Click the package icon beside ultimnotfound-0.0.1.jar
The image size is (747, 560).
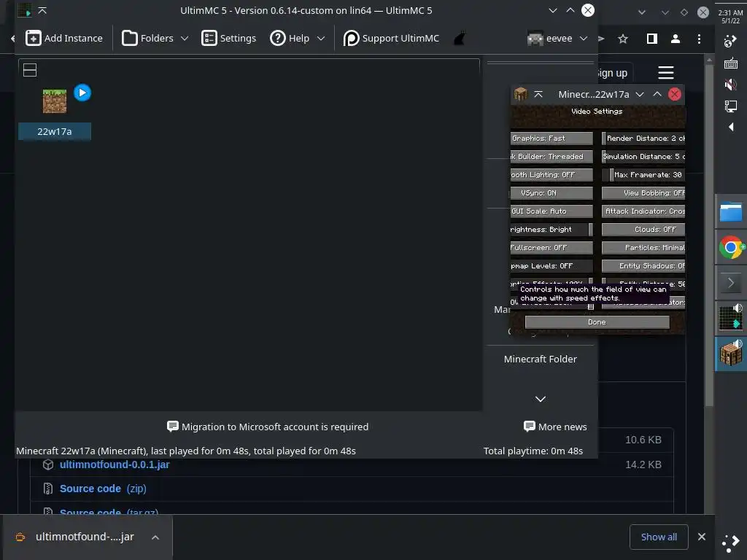coord(48,464)
